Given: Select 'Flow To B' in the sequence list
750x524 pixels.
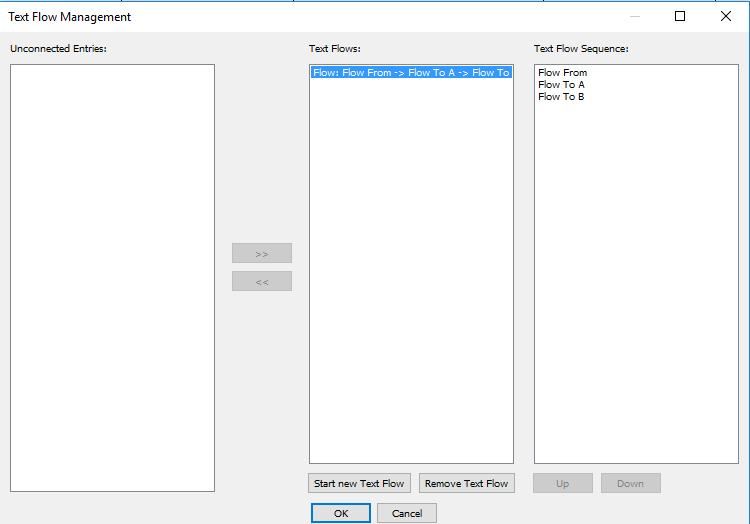Looking at the screenshot, I should coord(562,97).
